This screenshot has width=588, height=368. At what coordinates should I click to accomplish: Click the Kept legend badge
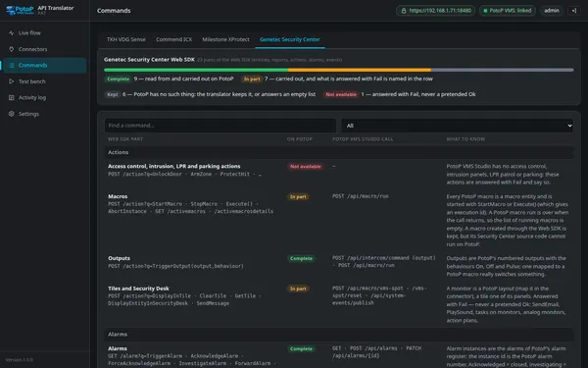[113, 94]
